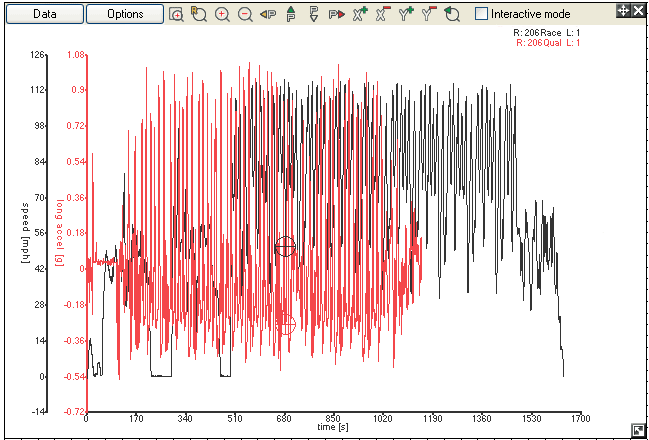Enable the Interactive mode checkbox

482,14
